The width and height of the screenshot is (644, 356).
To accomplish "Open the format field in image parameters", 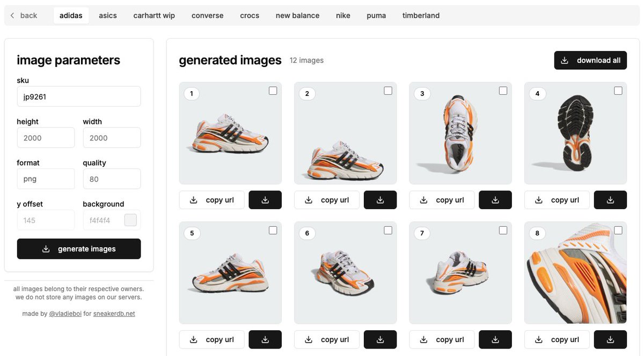I will coord(46,179).
